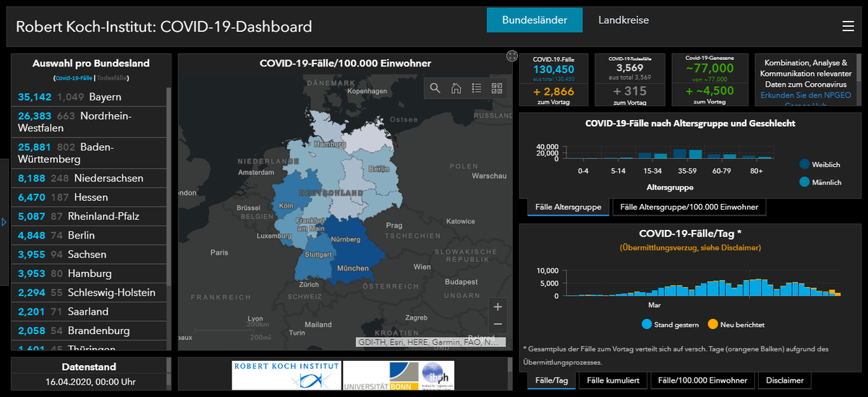Click the 80+ age group bars
This screenshot has height=397, width=868.
click(757, 158)
